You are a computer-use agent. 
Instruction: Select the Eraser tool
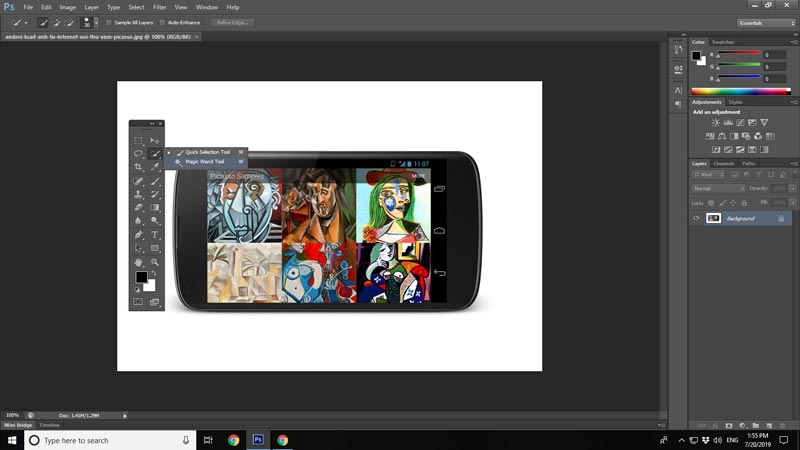point(138,208)
